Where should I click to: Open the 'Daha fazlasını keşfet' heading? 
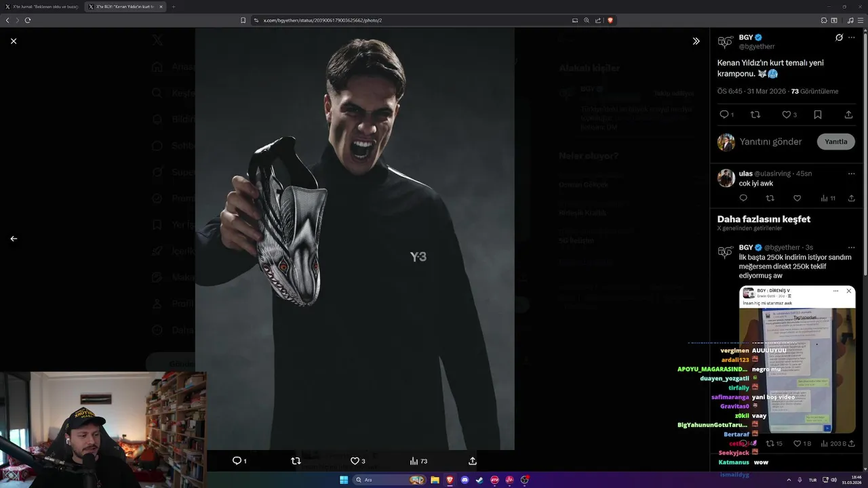click(764, 219)
